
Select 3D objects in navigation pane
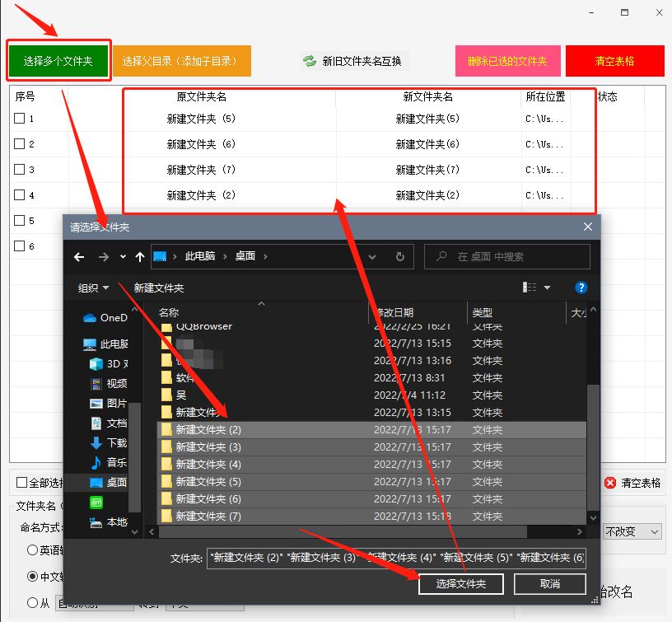coord(109,364)
